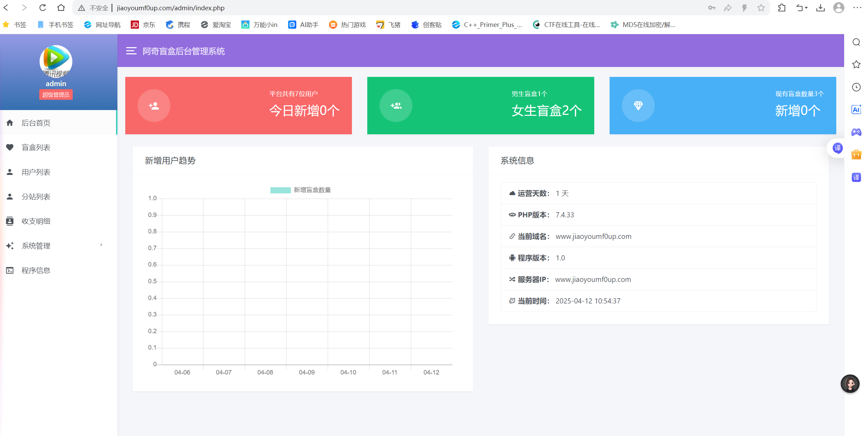
Task: Open 程序信息 via its play-window icon
Action: pos(10,270)
